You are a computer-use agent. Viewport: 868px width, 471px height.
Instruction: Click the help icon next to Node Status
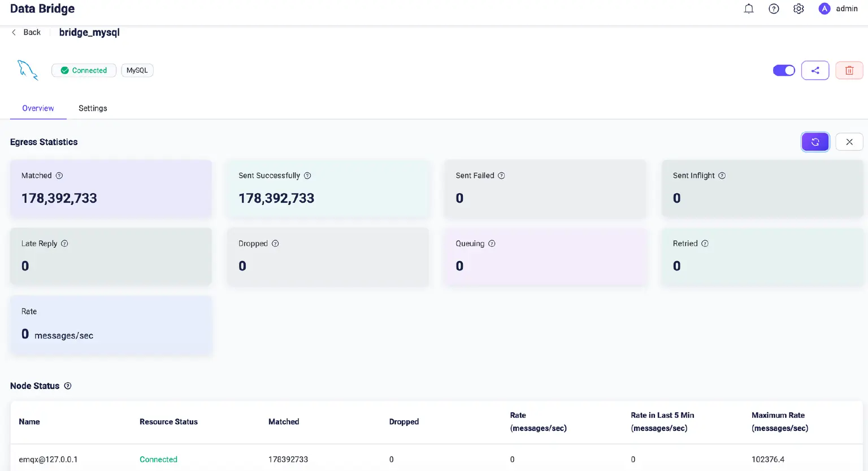pyautogui.click(x=68, y=386)
